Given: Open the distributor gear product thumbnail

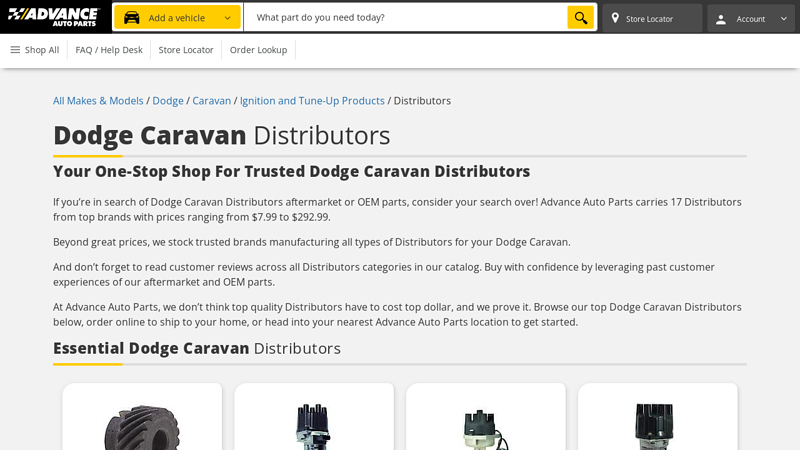Looking at the screenshot, I should [142, 428].
